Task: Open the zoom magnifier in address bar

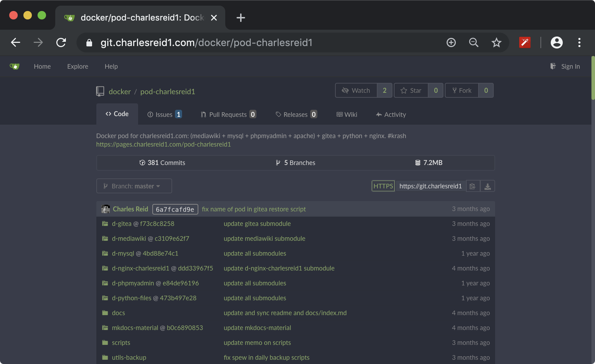Action: [x=474, y=42]
